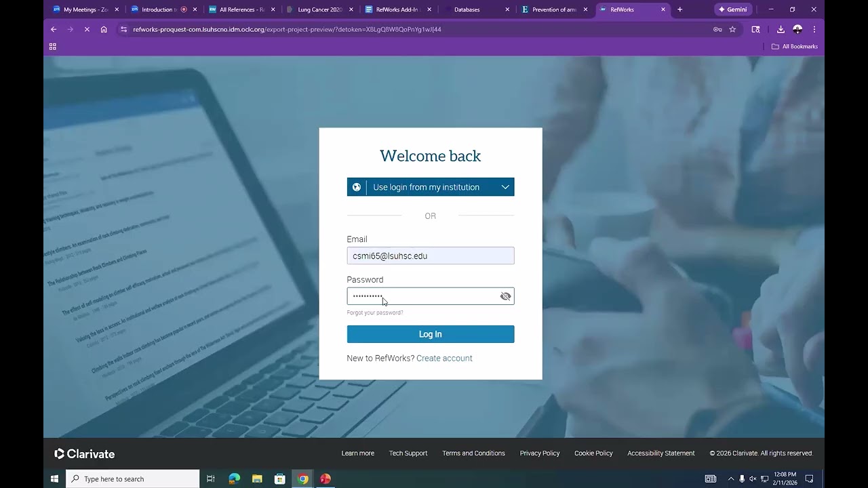Open Microsoft Store from the taskbar
868x488 pixels.
pyautogui.click(x=279, y=479)
